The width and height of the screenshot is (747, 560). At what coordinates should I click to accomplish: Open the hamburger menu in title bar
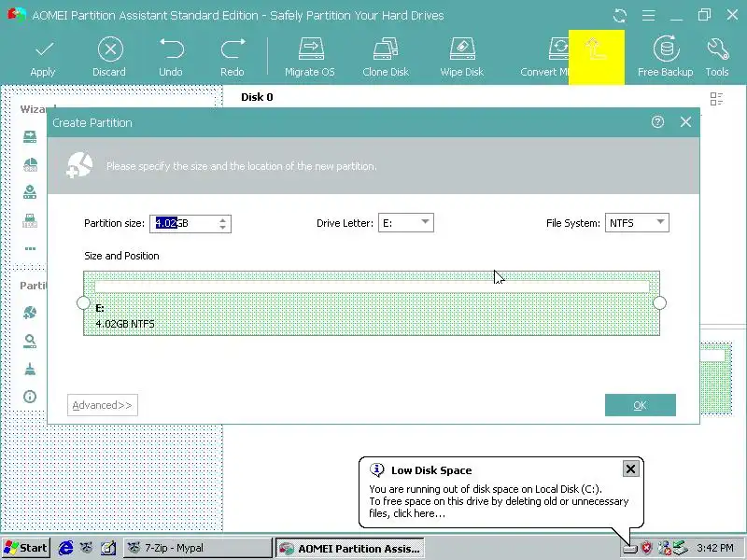tap(648, 15)
